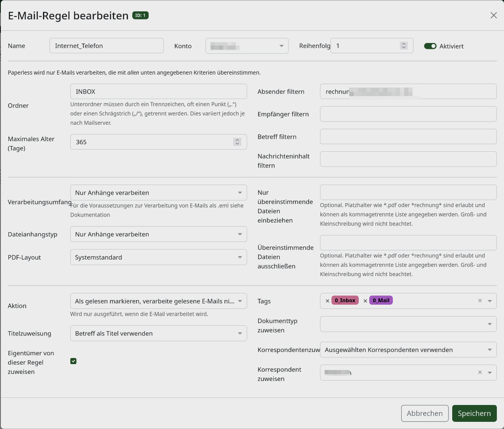
Task: Open the PDF-Layout Systemstandard dropdown
Action: click(158, 257)
